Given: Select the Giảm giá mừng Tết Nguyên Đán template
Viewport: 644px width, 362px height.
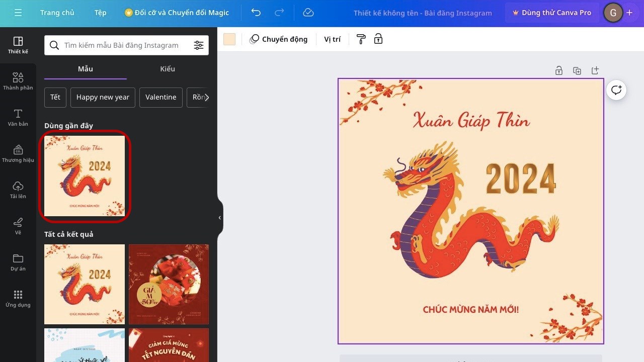Looking at the screenshot, I should tap(169, 345).
